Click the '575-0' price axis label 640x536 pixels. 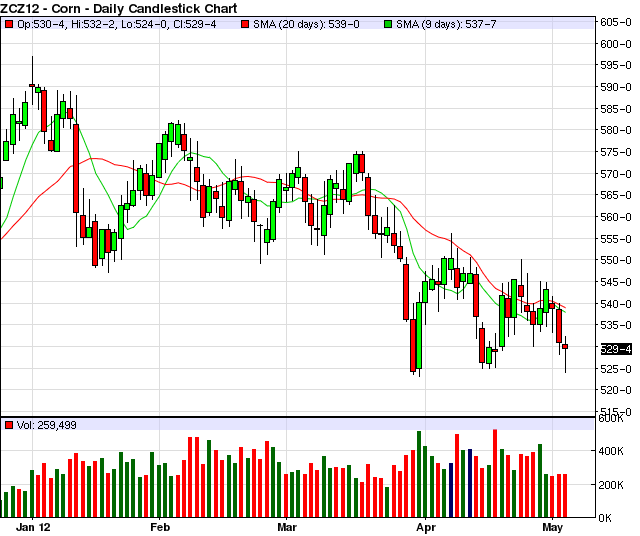[x=616, y=152]
